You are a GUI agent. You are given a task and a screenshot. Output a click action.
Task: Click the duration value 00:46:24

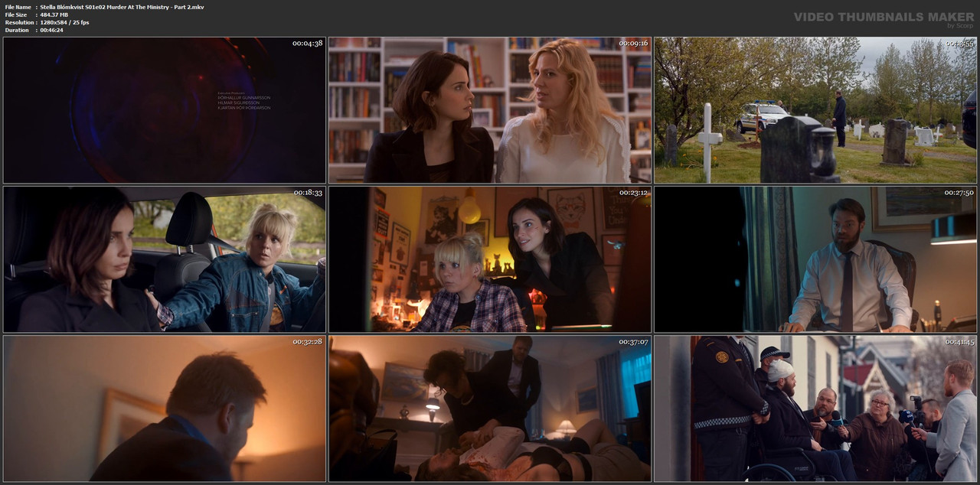tap(52, 30)
